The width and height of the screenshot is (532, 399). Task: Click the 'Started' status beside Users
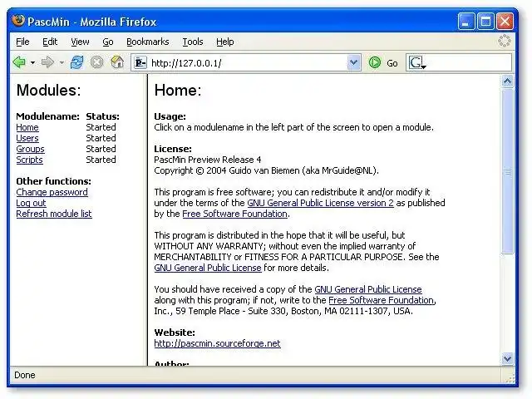click(x=101, y=138)
